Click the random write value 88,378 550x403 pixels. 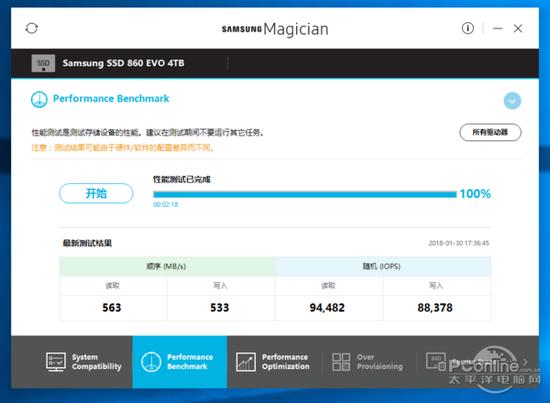point(435,308)
